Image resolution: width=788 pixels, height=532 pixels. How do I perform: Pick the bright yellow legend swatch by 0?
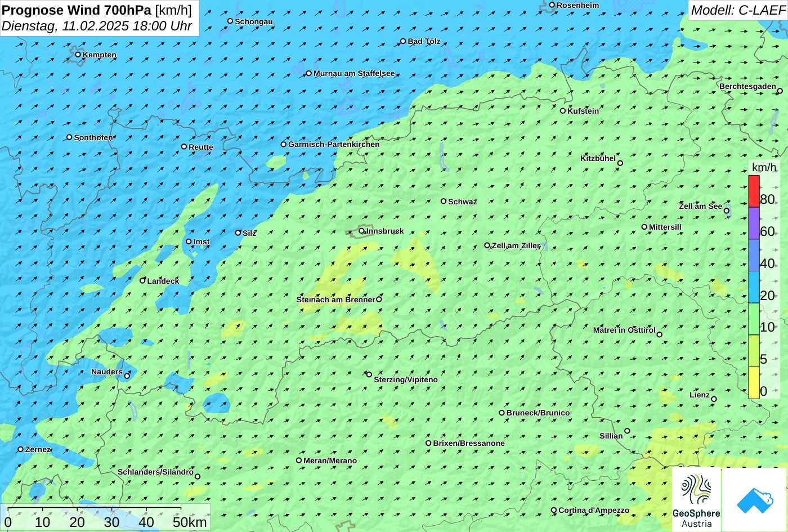(x=754, y=383)
